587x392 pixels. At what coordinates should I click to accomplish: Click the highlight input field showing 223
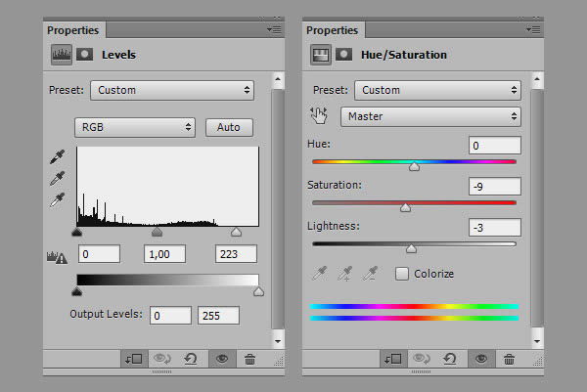(236, 254)
